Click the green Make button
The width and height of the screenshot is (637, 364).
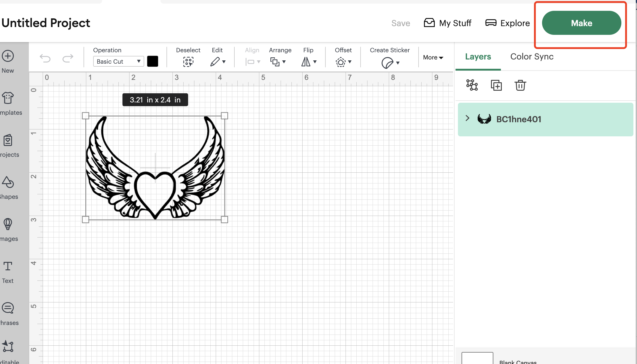581,23
